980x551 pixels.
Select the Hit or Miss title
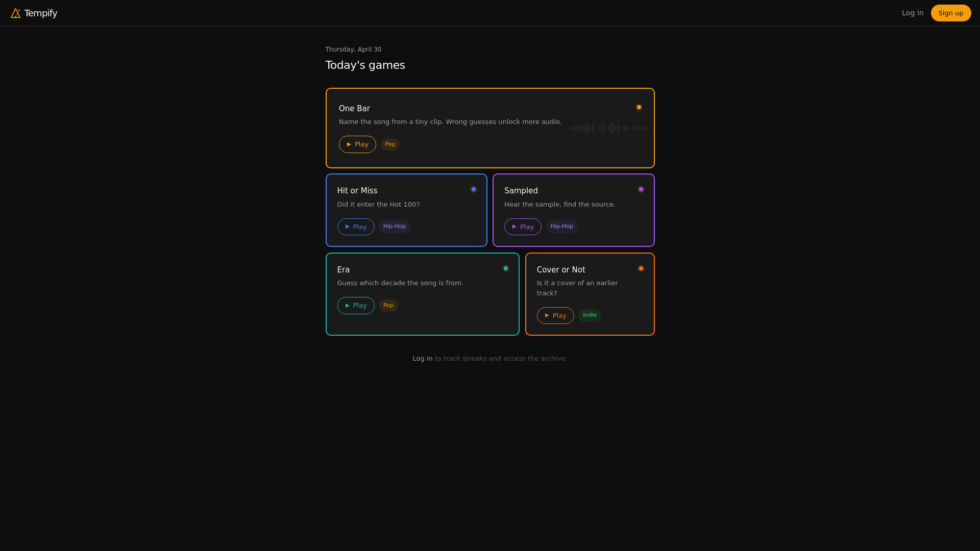[357, 191]
